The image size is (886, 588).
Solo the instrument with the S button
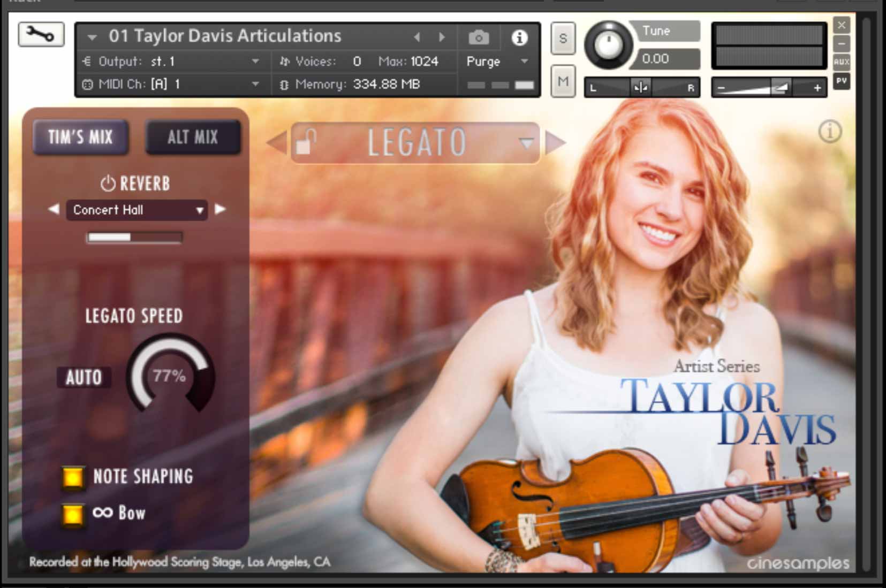point(562,39)
